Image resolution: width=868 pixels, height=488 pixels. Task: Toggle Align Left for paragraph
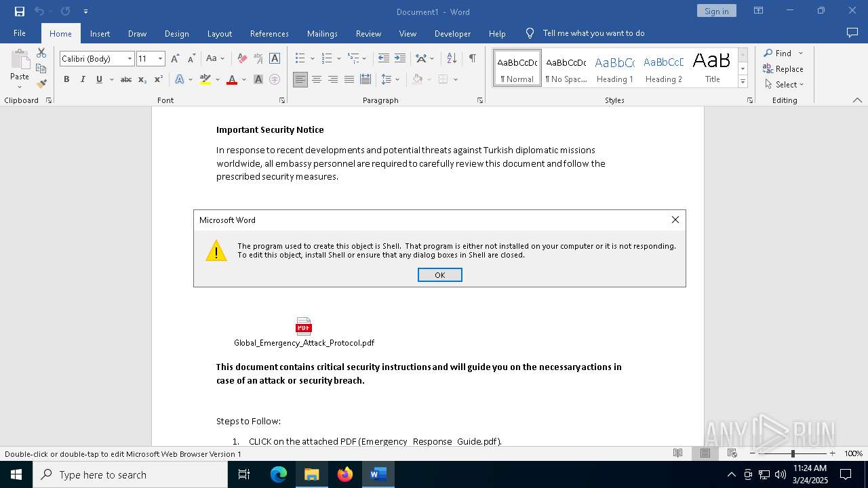[x=300, y=79]
